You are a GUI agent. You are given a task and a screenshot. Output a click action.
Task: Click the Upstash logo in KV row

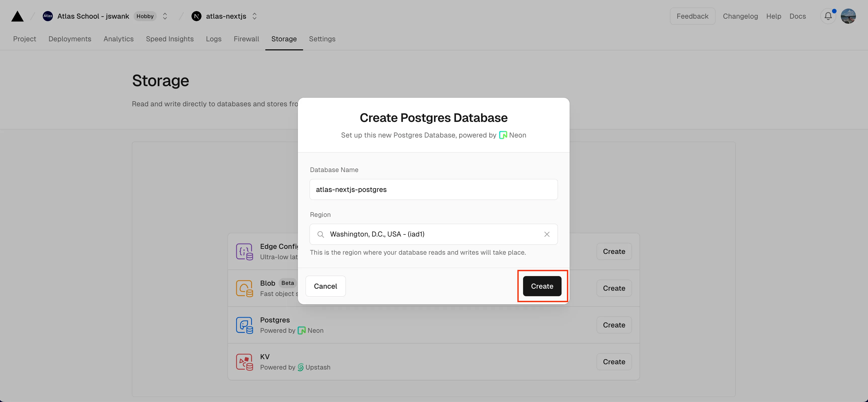(301, 367)
